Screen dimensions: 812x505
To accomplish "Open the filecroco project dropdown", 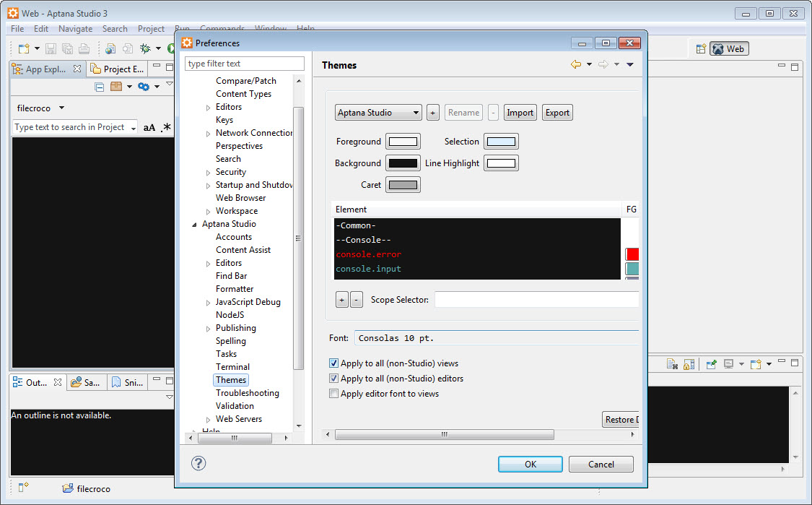I will [61, 108].
